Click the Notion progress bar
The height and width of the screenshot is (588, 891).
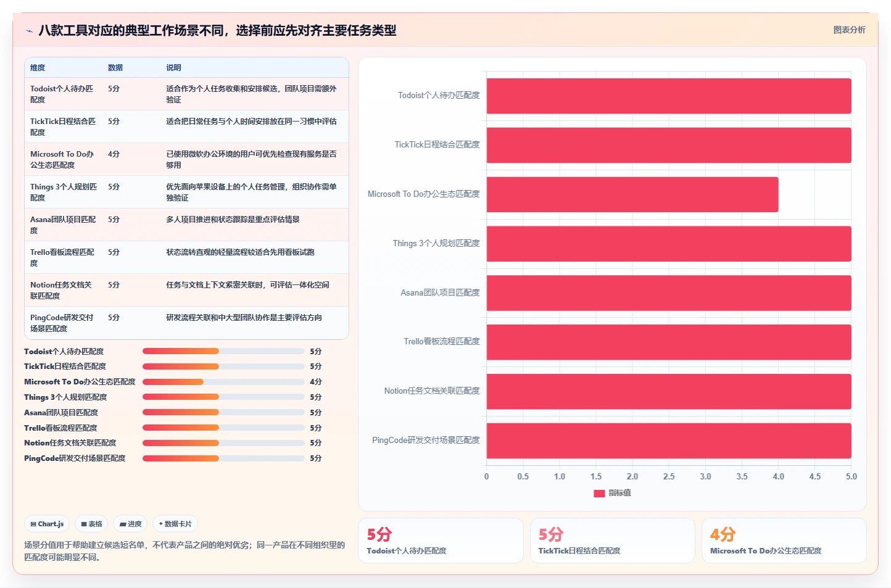click(223, 443)
